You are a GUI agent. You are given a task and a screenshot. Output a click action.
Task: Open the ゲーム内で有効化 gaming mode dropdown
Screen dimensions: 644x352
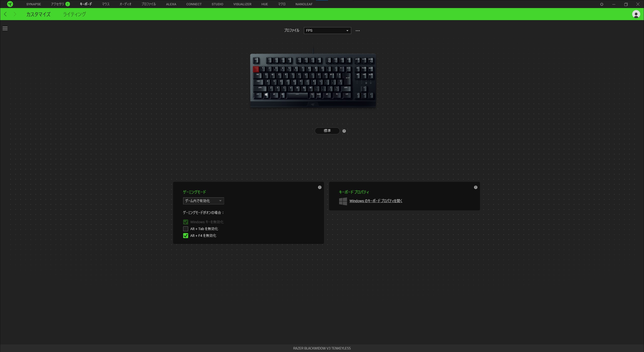pyautogui.click(x=204, y=201)
